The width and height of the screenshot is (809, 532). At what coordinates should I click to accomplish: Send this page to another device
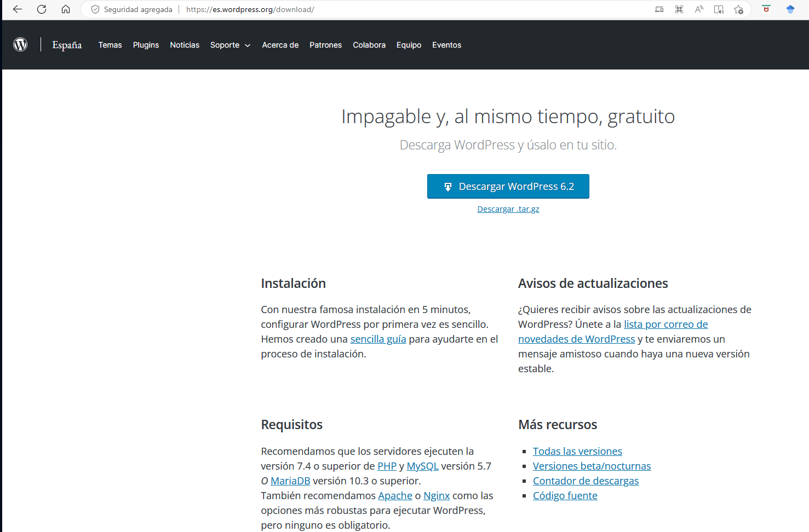pos(659,9)
